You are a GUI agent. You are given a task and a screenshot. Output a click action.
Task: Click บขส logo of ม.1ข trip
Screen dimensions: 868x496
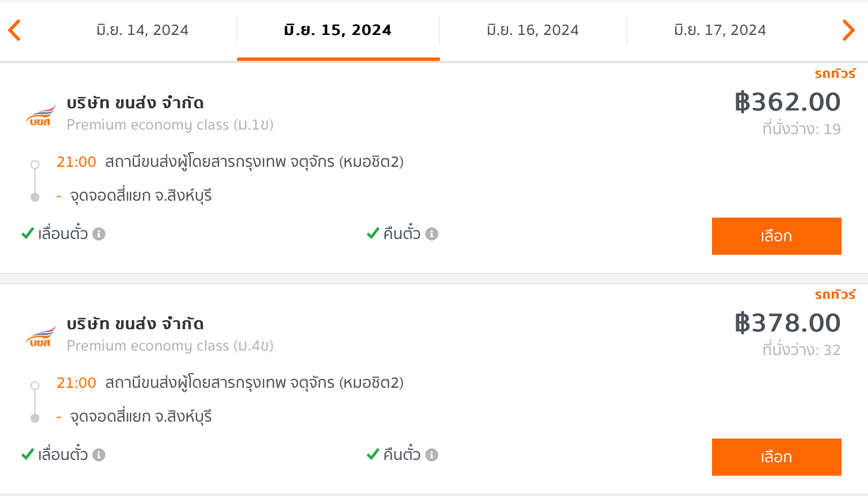(41, 114)
